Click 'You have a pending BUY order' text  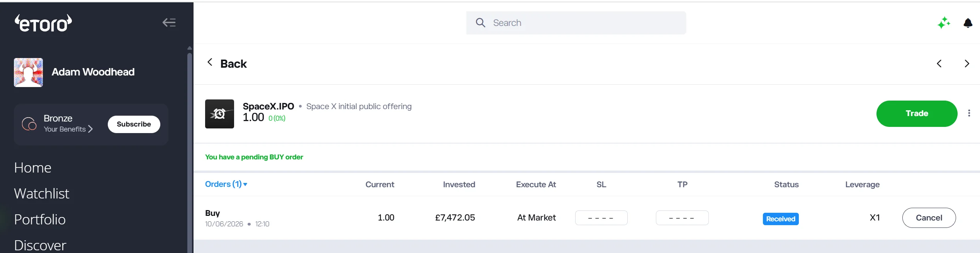(x=254, y=157)
